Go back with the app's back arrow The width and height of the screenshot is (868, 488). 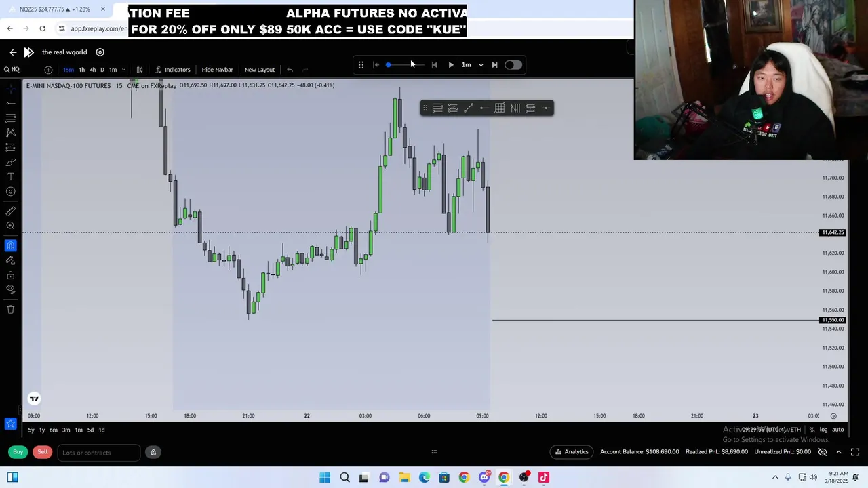pos(13,52)
